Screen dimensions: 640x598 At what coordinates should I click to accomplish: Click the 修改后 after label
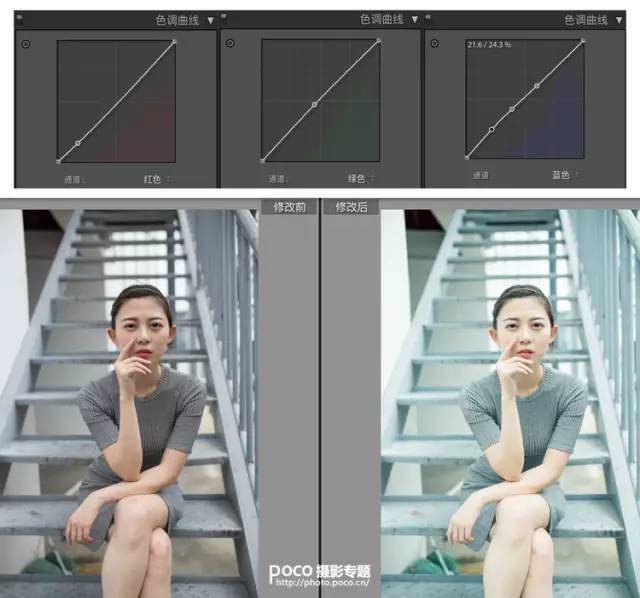(351, 207)
